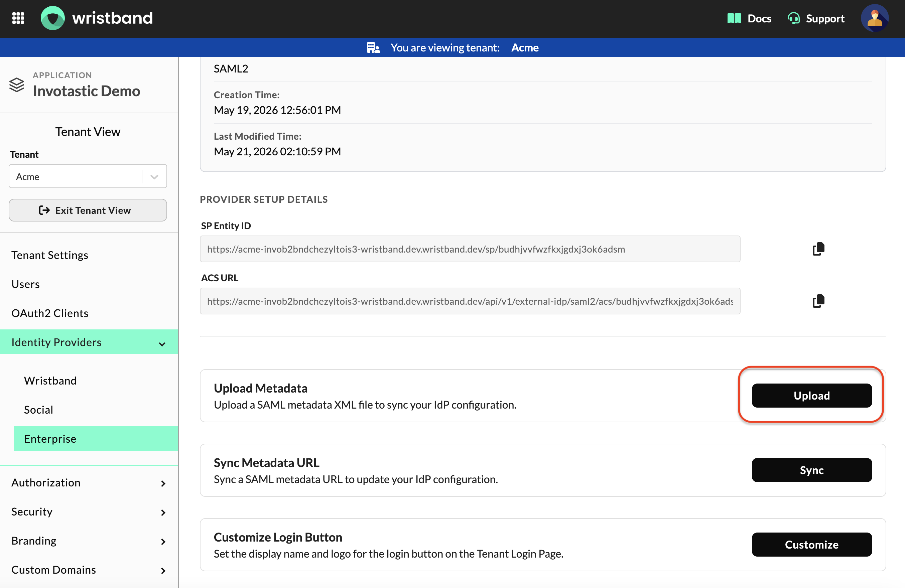905x588 pixels.
Task: Copy the SP Entity ID value
Action: (818, 249)
